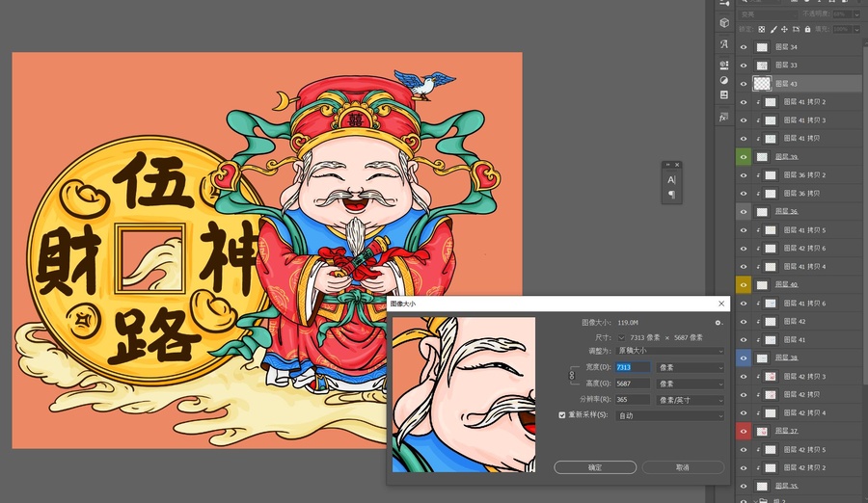Toggle the width-height constrain link icon

[572, 375]
